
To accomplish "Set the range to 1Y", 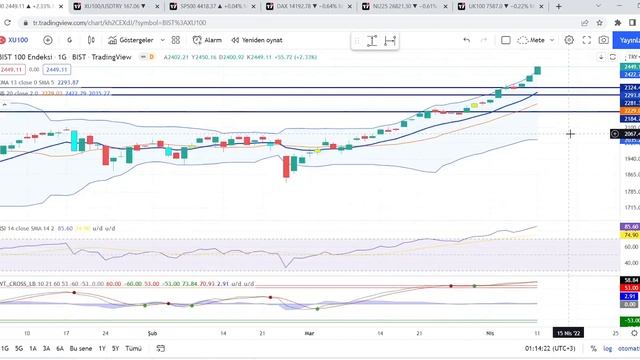I will [x=102, y=349].
